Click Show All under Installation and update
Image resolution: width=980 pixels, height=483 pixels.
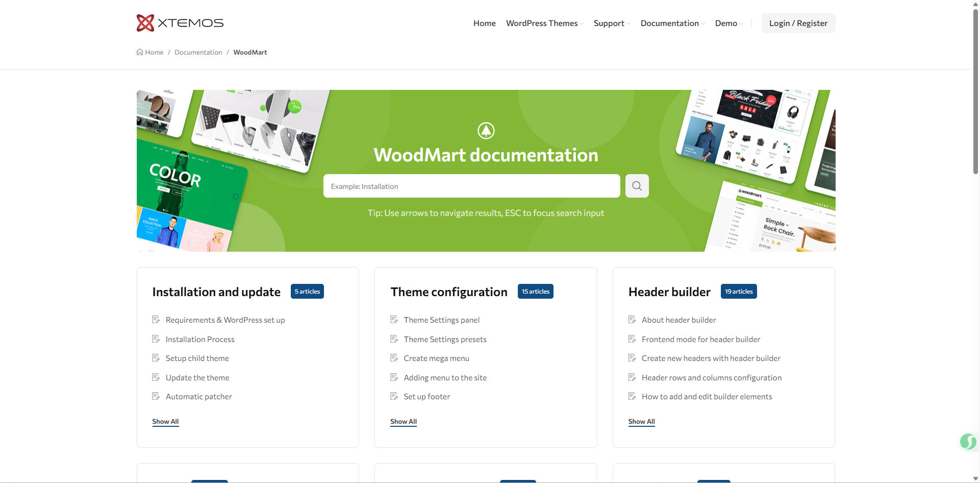click(165, 421)
